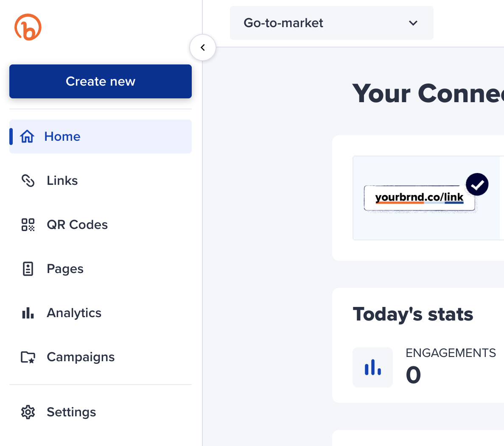The image size is (504, 446).
Task: Click the Analytics bar chart icon
Action: pyautogui.click(x=28, y=312)
